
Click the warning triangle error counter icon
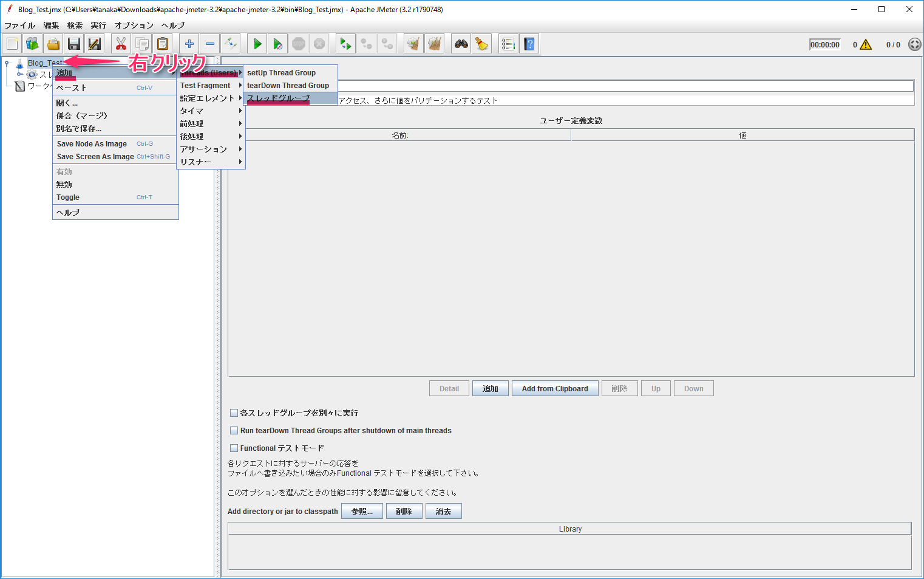[866, 44]
